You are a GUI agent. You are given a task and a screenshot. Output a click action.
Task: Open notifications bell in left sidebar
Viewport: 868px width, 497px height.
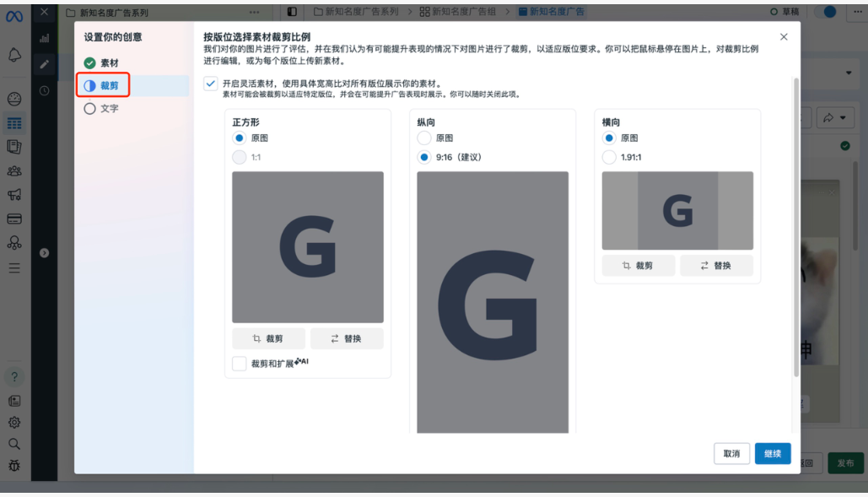click(x=14, y=56)
